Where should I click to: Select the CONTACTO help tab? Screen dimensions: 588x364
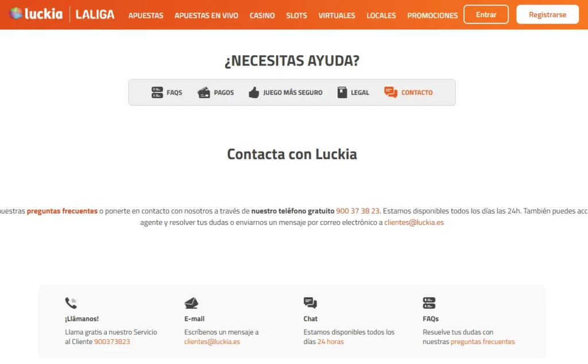coord(408,92)
